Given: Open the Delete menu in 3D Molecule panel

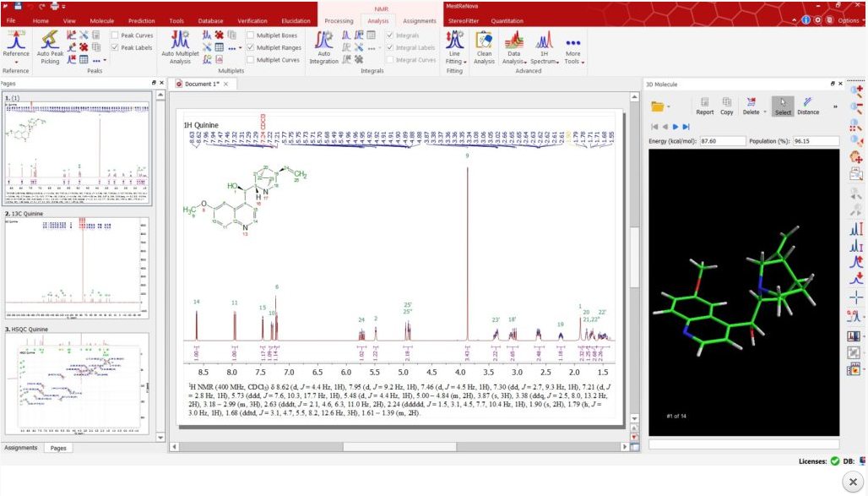Looking at the screenshot, I should [x=754, y=105].
